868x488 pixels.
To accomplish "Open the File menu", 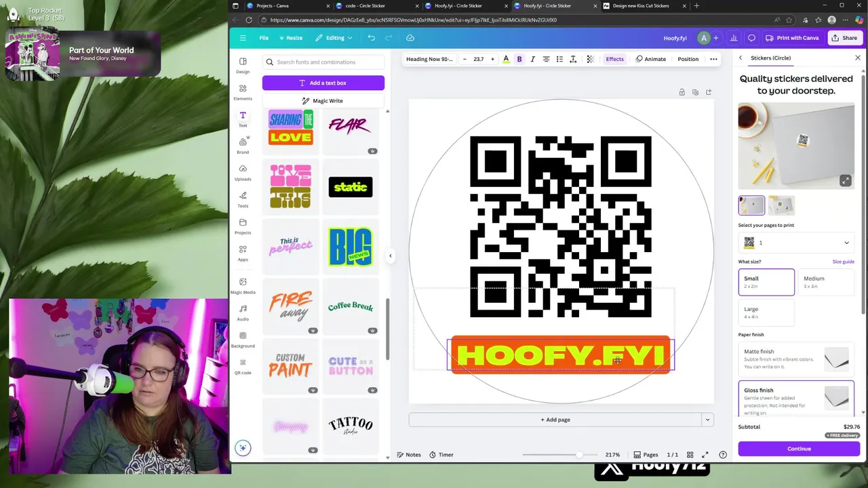I will 264,38.
